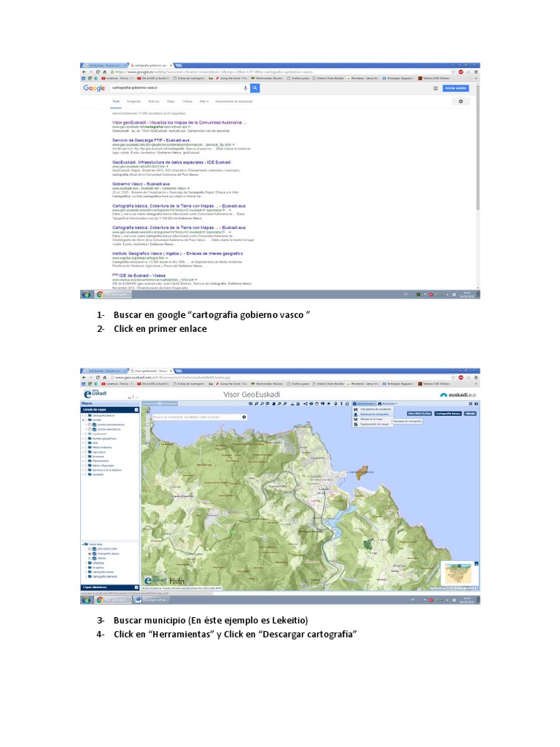Click the Herramientas tools menu in GeoEuskadi
The image size is (560, 747).
365,403
